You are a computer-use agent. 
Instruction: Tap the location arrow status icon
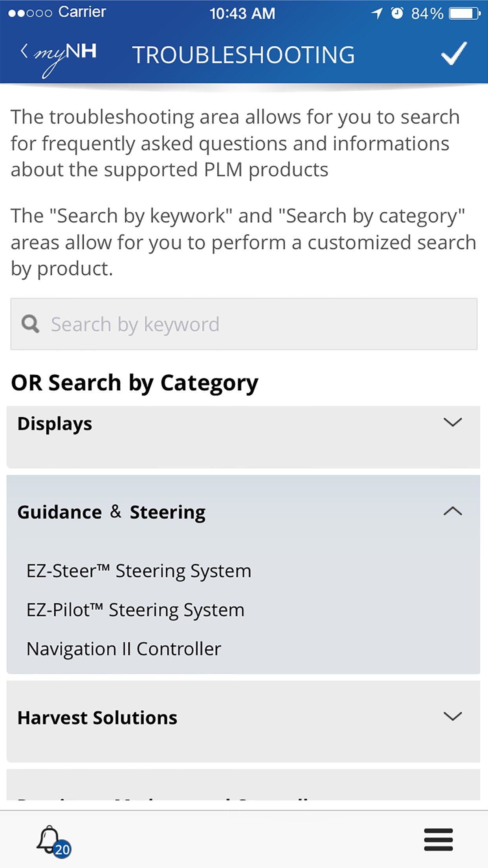coord(377,13)
